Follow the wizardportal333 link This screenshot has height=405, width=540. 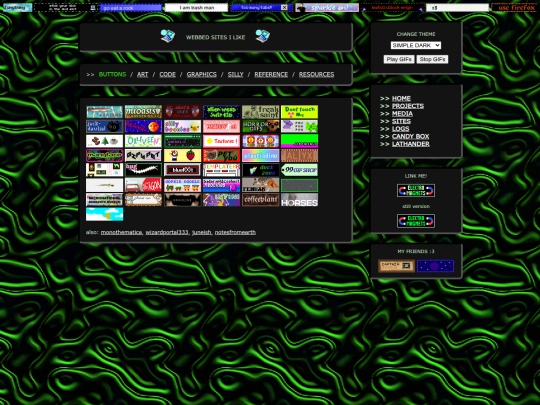coord(167,232)
